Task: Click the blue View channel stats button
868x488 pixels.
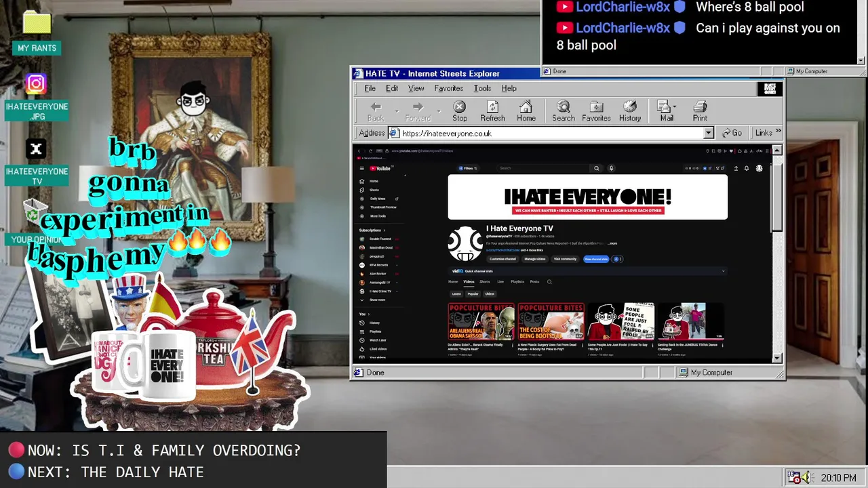Action: 596,259
